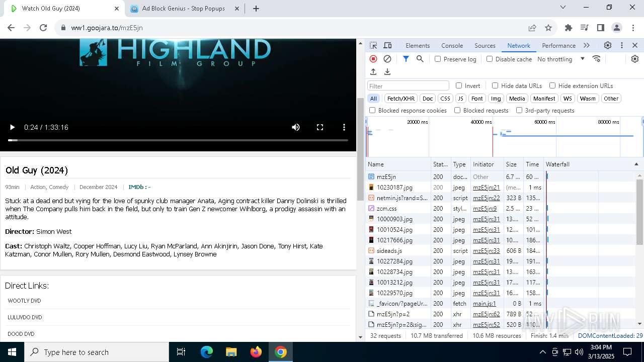Open Network panel settings gear
The image size is (644, 362).
pos(635,59)
